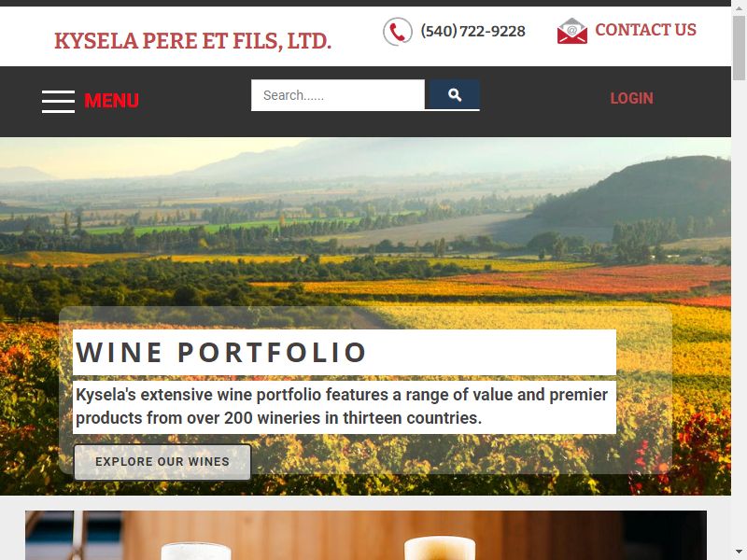Click the Kysela Pere et Fils logo
The width and height of the screenshot is (747, 560).
(192, 40)
